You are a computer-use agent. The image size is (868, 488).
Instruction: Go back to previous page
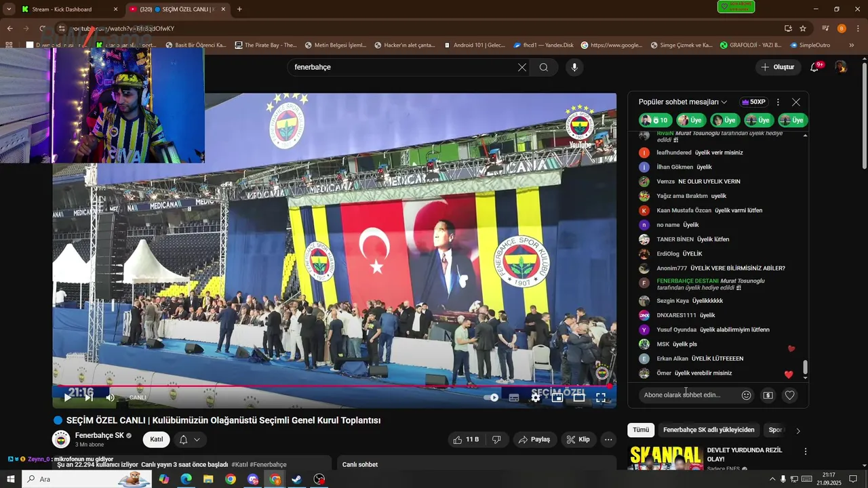[x=9, y=28]
